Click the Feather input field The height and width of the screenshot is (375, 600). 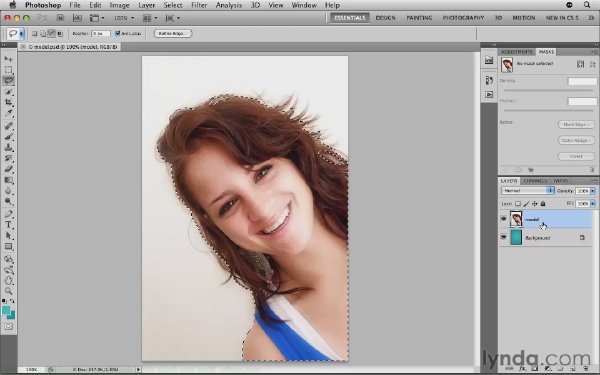101,34
